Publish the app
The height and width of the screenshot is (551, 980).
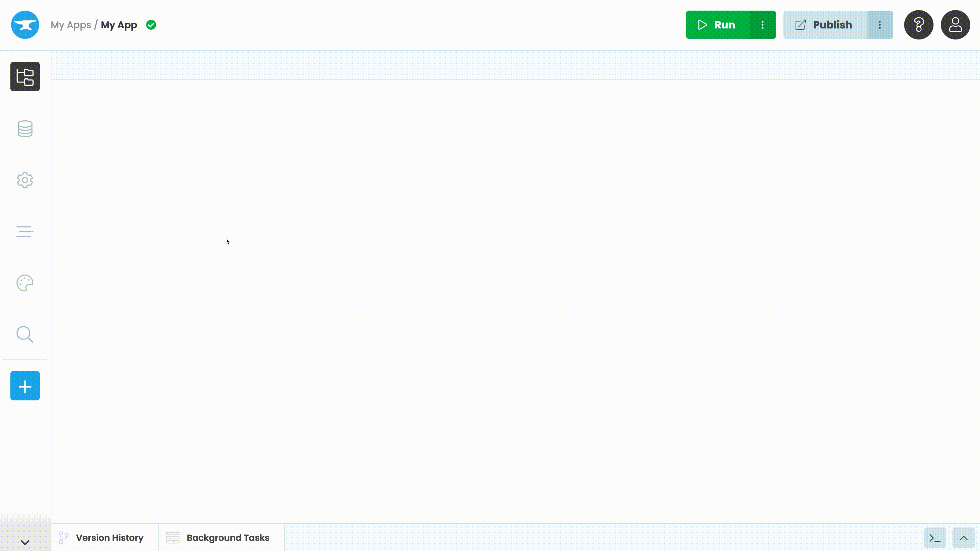(x=825, y=25)
